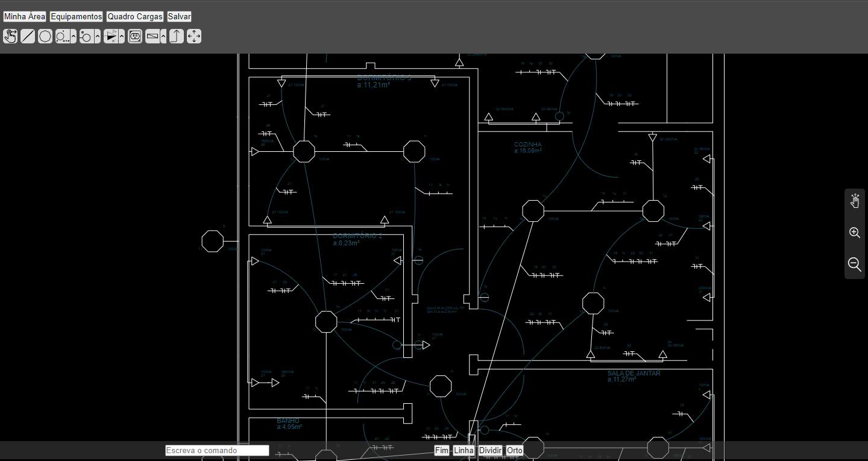Viewport: 868px width, 461px height.
Task: Choose the triangle socket outlet tool
Action: 110,36
